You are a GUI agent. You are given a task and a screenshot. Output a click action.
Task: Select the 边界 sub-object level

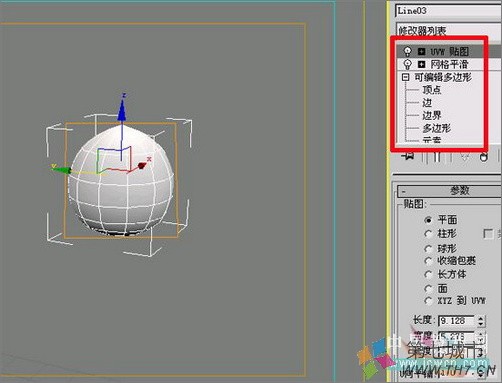coord(432,116)
